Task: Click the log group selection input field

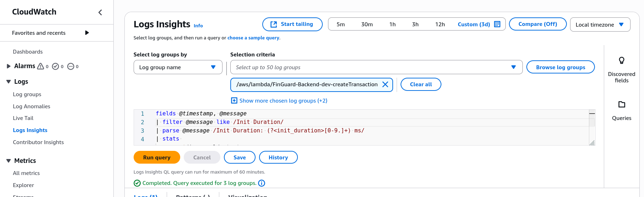Action: click(370, 67)
